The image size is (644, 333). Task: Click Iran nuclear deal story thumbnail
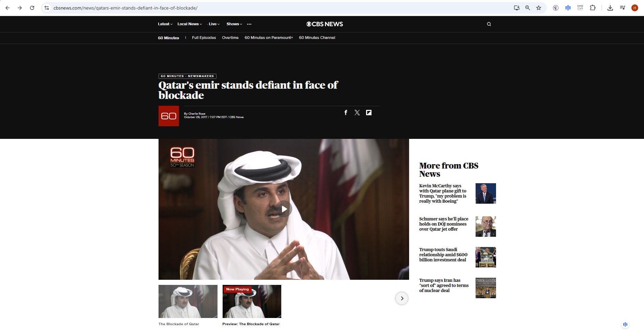click(486, 288)
